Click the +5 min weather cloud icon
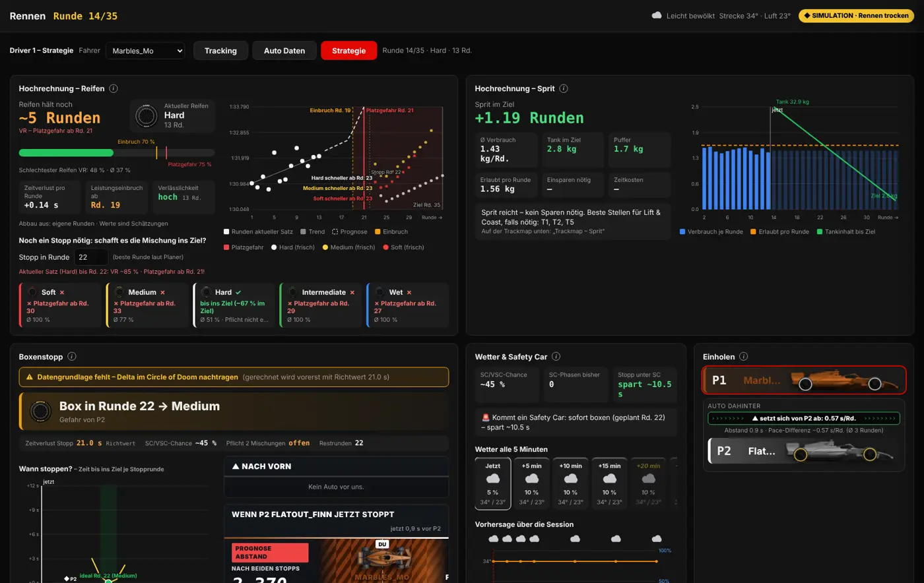The height and width of the screenshot is (583, 924). pyautogui.click(x=531, y=478)
